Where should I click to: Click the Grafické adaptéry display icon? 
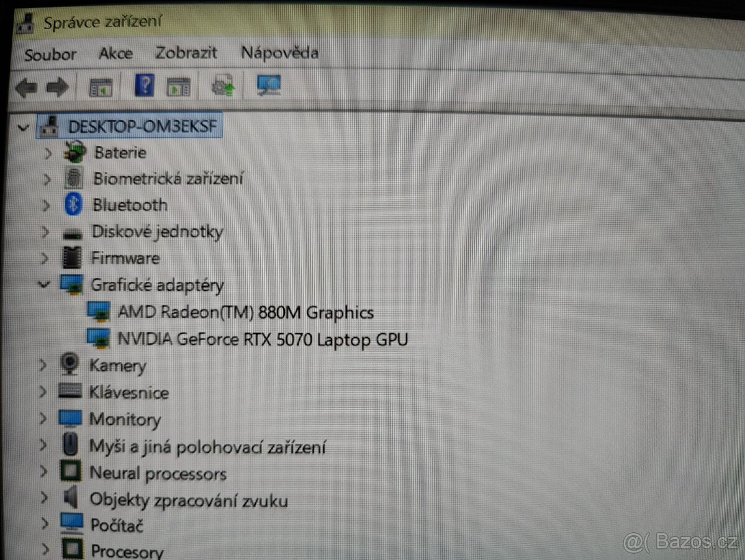[x=72, y=284]
